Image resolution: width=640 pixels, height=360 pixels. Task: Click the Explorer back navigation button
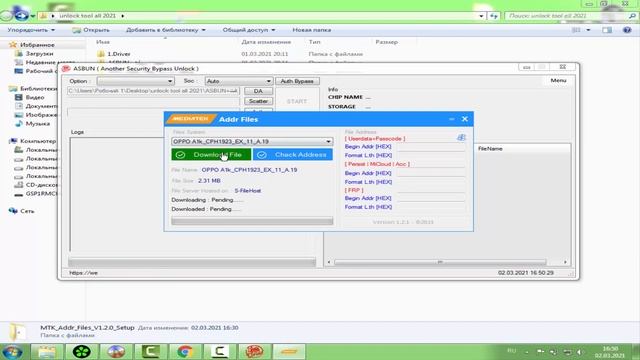[x=7, y=16]
